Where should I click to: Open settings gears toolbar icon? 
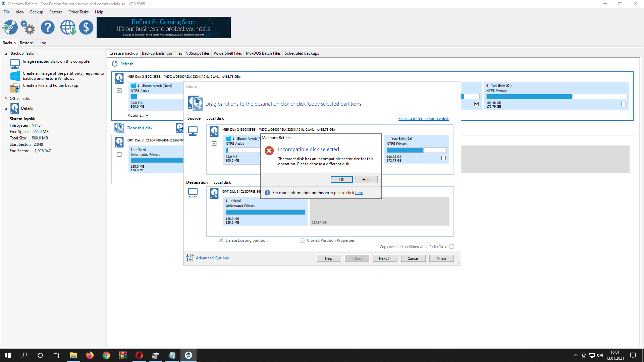point(28,27)
